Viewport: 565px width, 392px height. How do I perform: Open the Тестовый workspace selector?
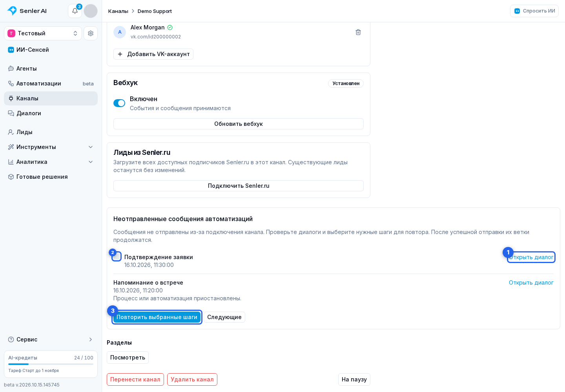pos(43,33)
